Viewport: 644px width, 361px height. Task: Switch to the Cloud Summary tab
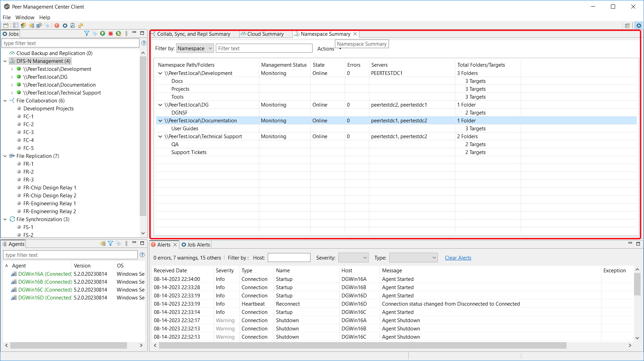[265, 34]
